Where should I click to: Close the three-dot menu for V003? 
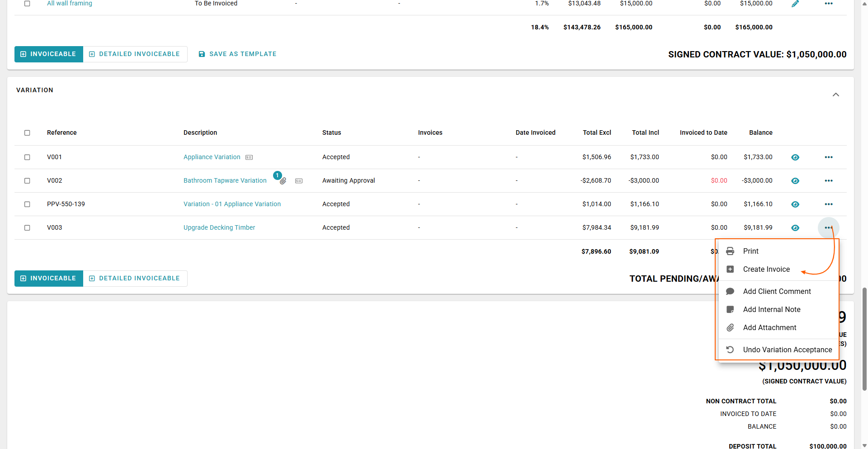click(829, 228)
